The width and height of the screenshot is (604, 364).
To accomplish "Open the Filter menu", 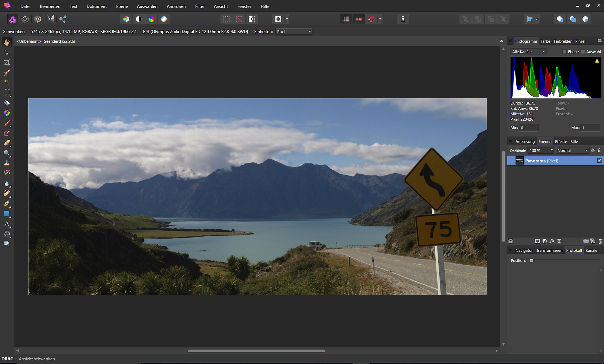I will tap(200, 6).
